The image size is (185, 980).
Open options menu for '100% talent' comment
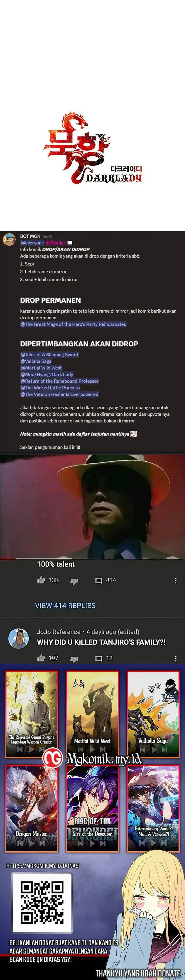click(x=175, y=581)
